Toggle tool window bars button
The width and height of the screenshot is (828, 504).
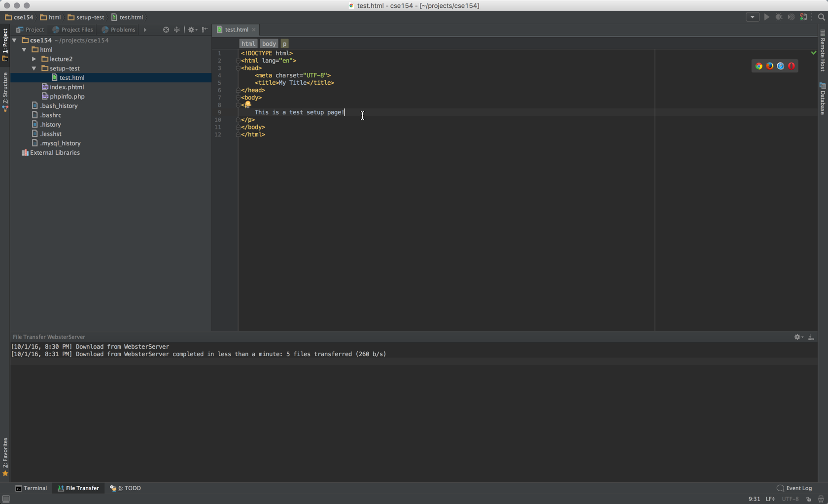click(x=6, y=499)
